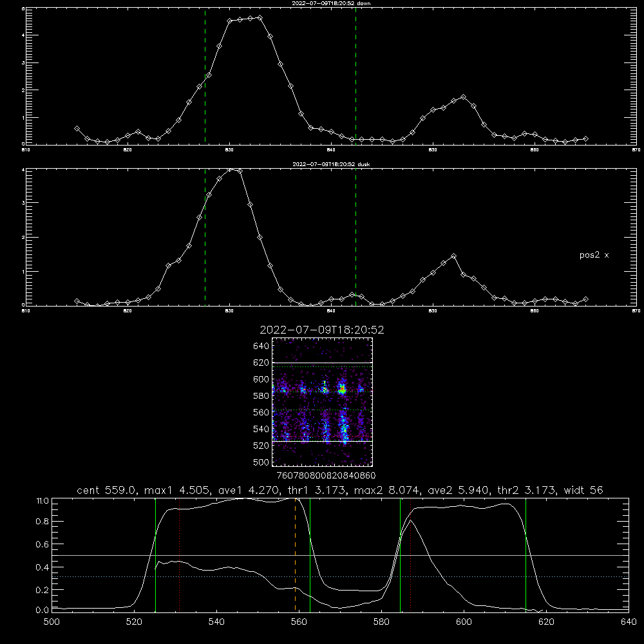Click the green vertical line at 525 in bottom plot

155,555
